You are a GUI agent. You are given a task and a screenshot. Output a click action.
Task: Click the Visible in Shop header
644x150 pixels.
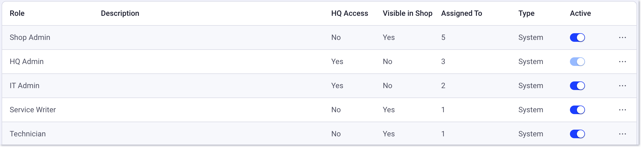[407, 13]
